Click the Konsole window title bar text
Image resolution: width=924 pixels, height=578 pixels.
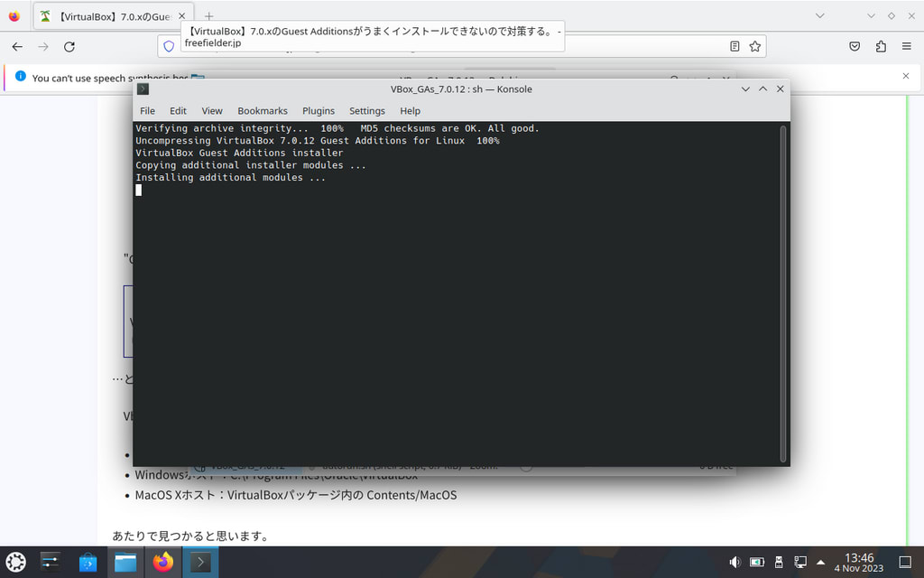coord(461,89)
